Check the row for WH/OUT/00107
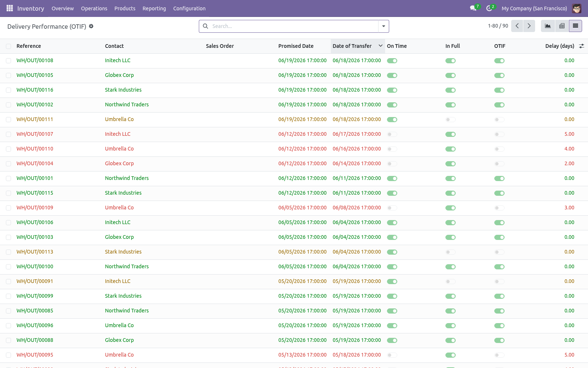This screenshot has width=588, height=368. [8, 134]
